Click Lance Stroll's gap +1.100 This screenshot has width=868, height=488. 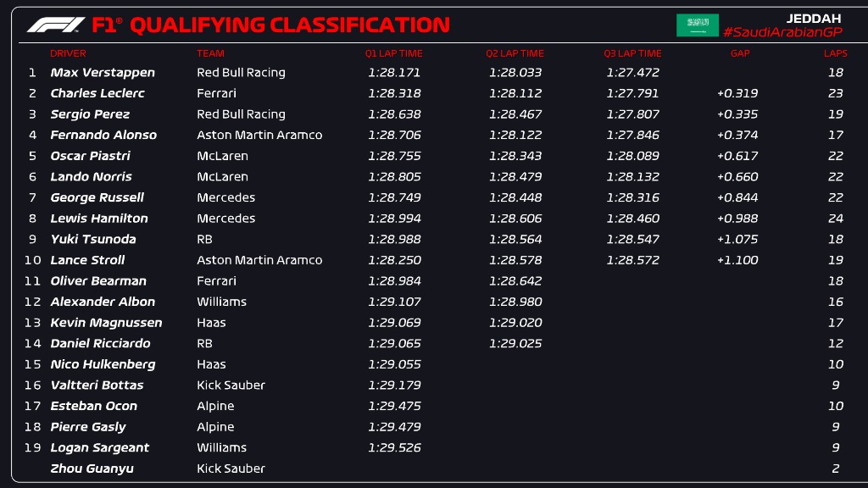pyautogui.click(x=737, y=260)
